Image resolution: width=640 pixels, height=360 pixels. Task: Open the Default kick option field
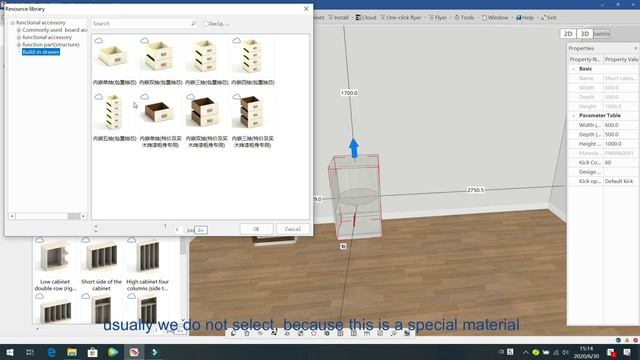[620, 181]
